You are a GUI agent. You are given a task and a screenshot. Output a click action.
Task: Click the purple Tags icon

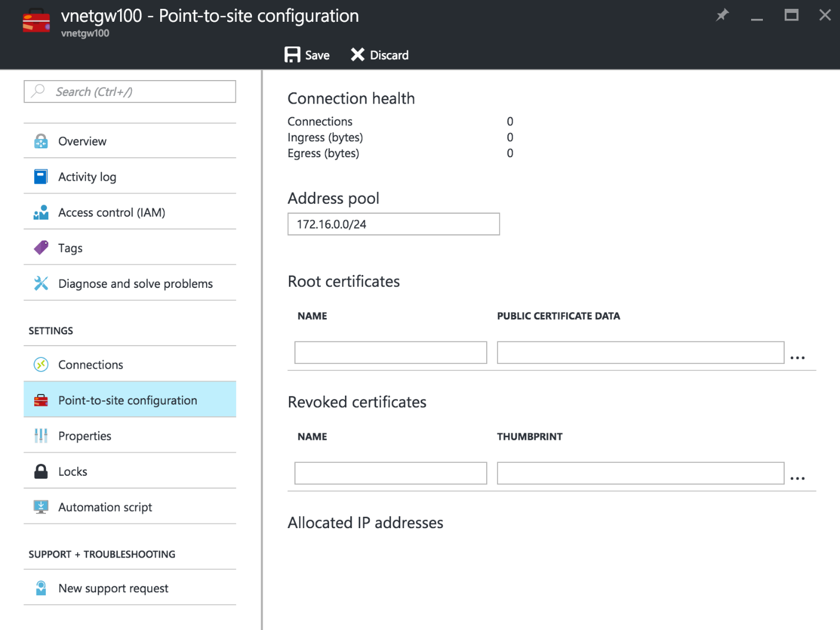41,248
